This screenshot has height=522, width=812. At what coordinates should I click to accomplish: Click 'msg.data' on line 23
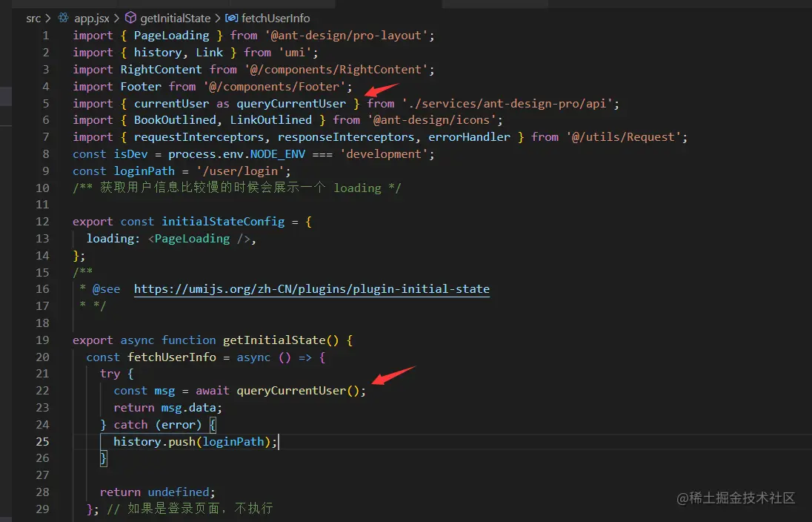click(188, 407)
